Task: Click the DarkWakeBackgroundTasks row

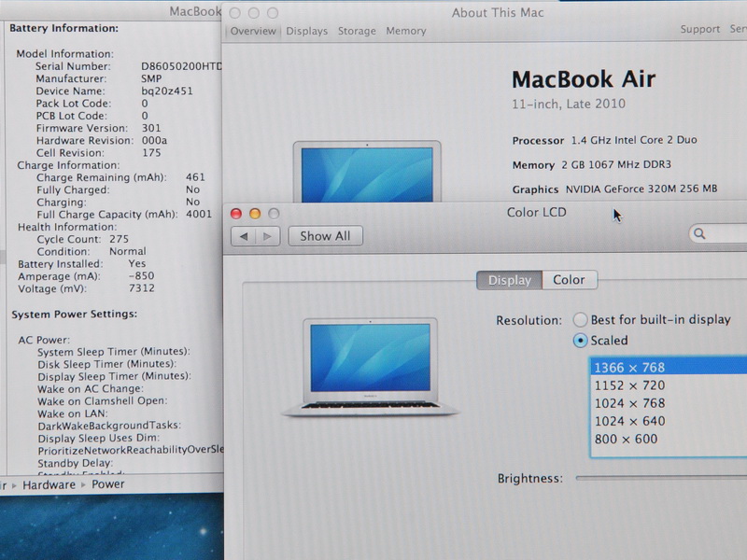Action: coord(109,426)
